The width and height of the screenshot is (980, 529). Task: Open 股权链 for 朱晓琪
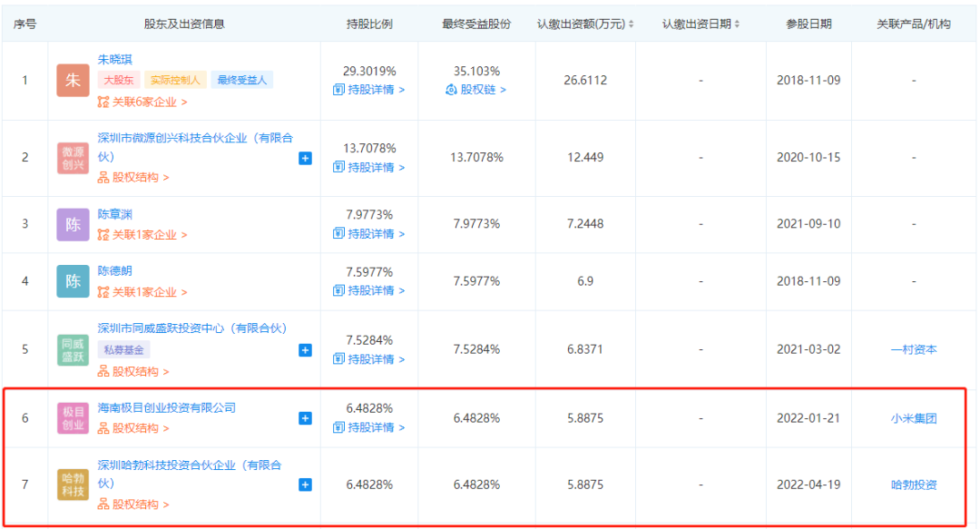[476, 90]
